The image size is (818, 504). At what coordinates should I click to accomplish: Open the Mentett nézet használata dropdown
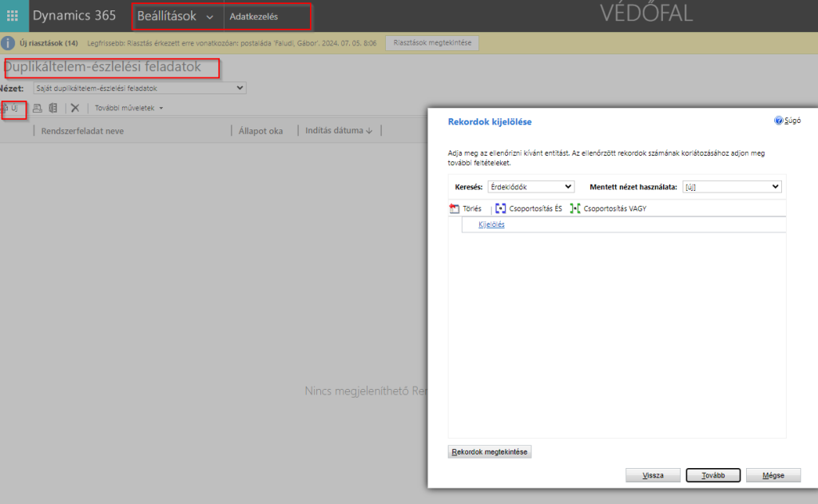[x=732, y=187]
